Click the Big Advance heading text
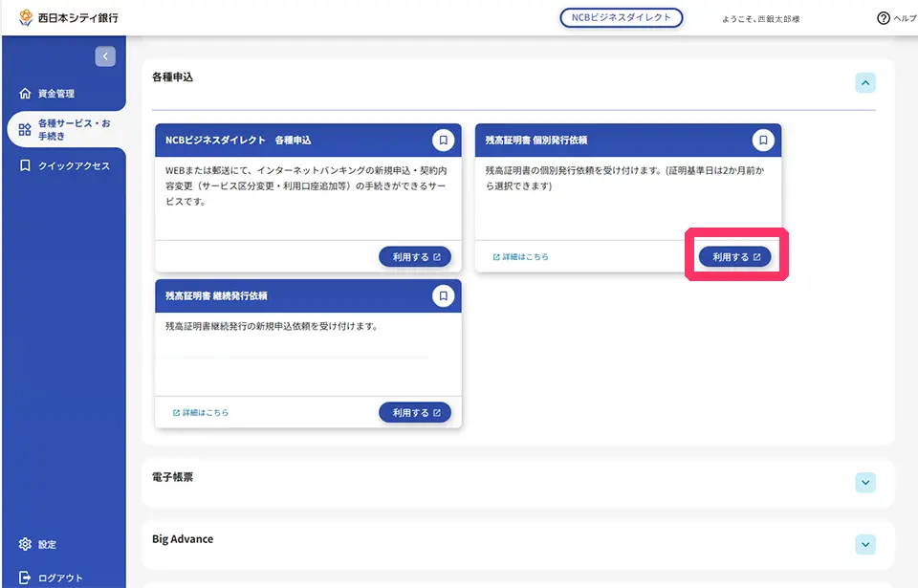 (183, 539)
